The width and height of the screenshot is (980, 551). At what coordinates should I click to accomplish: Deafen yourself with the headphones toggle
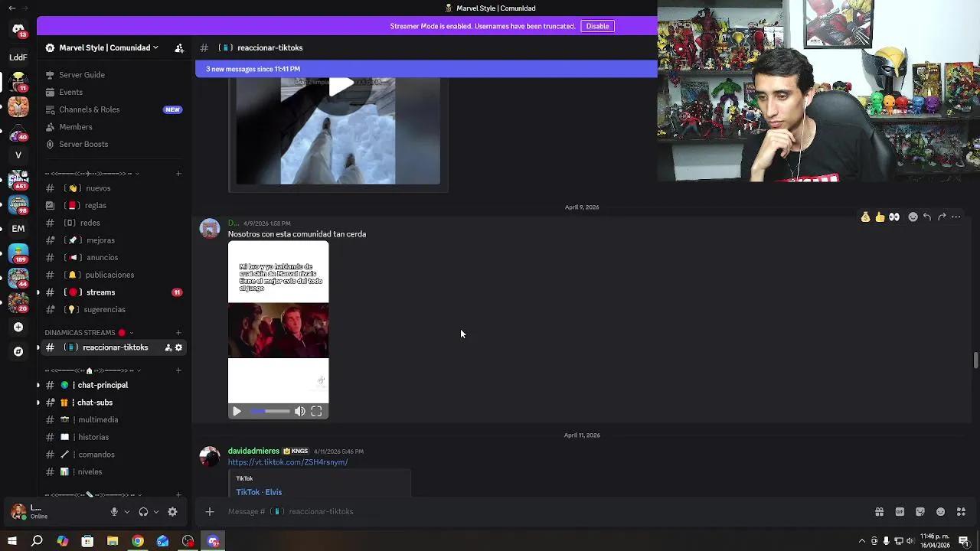(x=143, y=512)
